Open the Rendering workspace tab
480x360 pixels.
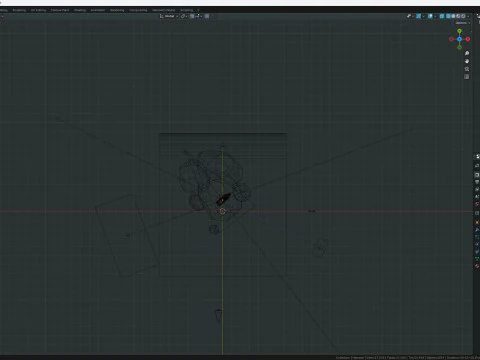[117, 10]
